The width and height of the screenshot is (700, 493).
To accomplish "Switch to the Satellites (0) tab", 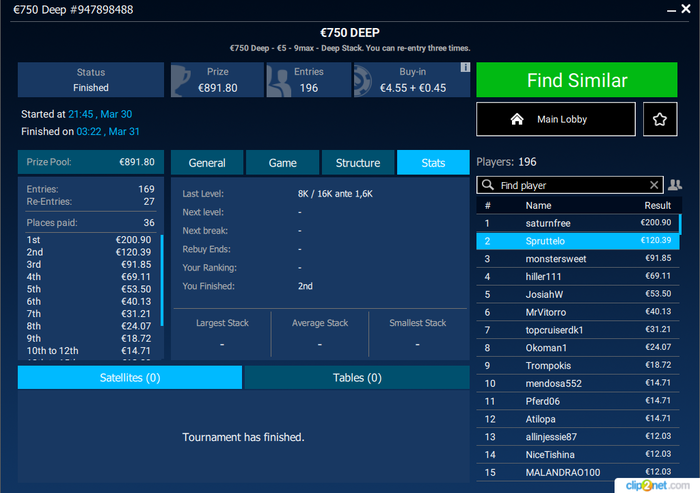I will (130, 378).
